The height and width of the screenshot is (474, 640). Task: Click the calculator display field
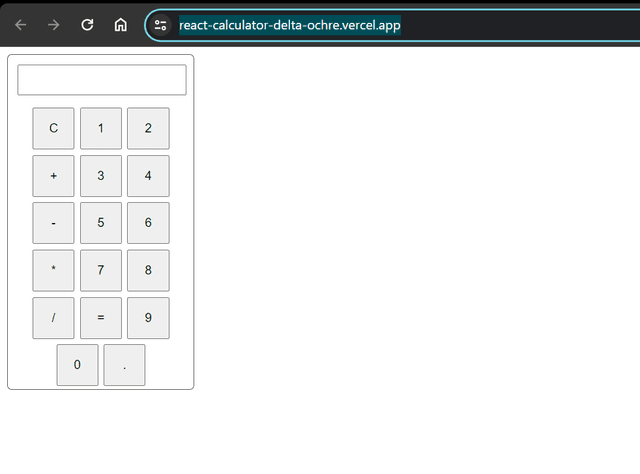pyautogui.click(x=102, y=80)
